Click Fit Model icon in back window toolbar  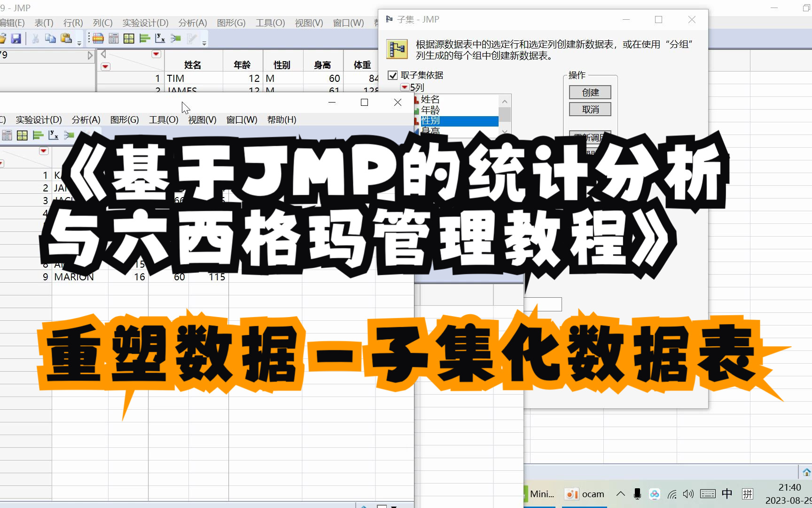[x=176, y=39]
